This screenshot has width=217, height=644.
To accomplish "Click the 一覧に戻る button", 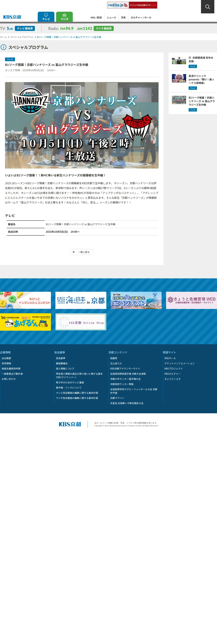I will [x=82, y=252].
